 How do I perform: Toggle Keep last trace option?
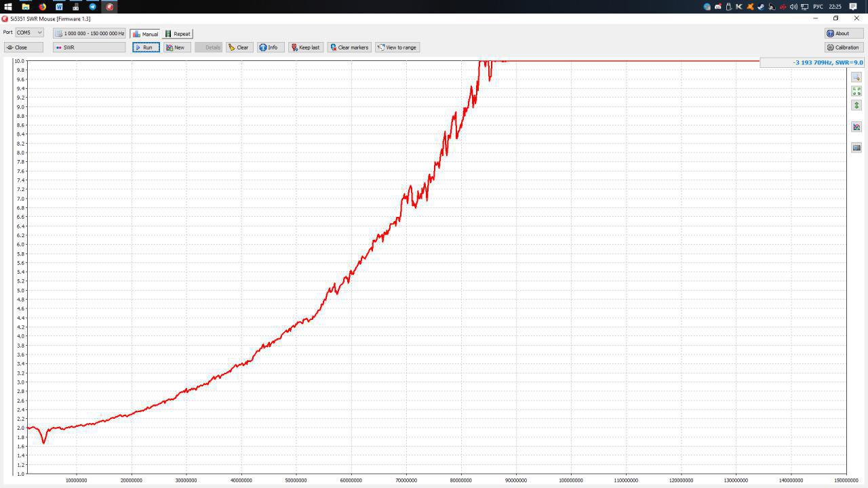pos(305,47)
